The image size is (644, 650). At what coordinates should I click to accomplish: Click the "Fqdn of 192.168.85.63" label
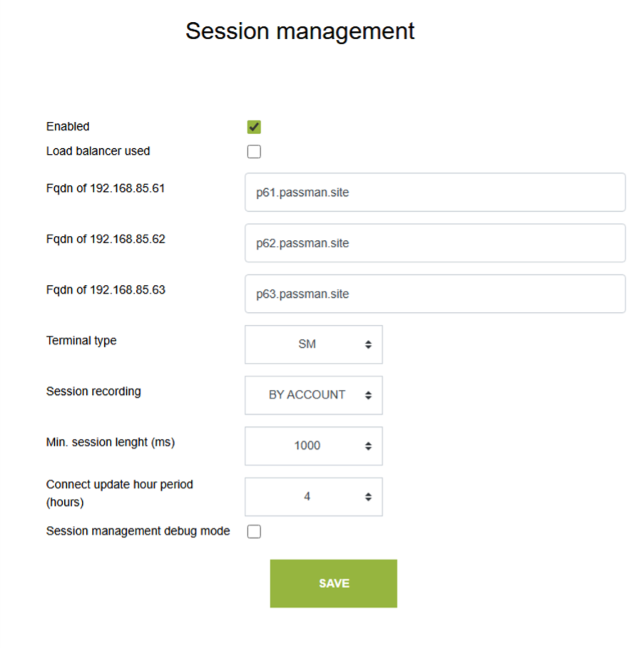coord(106,289)
